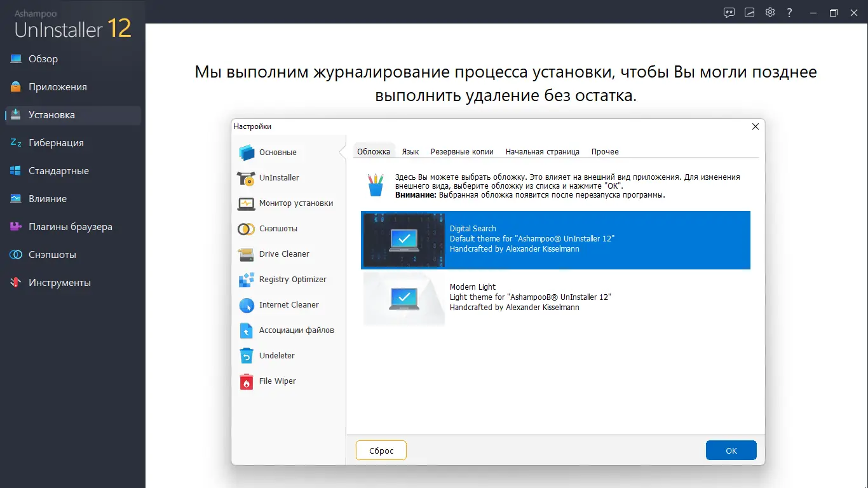This screenshot has height=488, width=868.
Task: Select the Digital Search theme
Action: pos(555,240)
